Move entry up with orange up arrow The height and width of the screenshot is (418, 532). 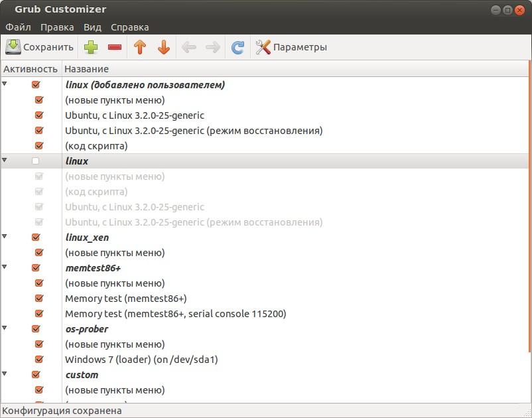(140, 47)
